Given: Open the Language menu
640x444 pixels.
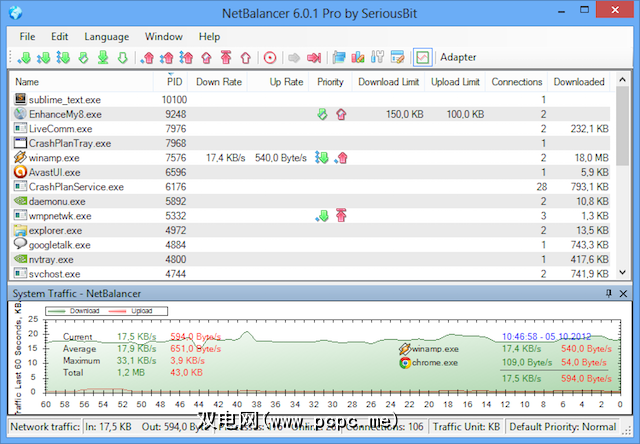Looking at the screenshot, I should (x=106, y=36).
